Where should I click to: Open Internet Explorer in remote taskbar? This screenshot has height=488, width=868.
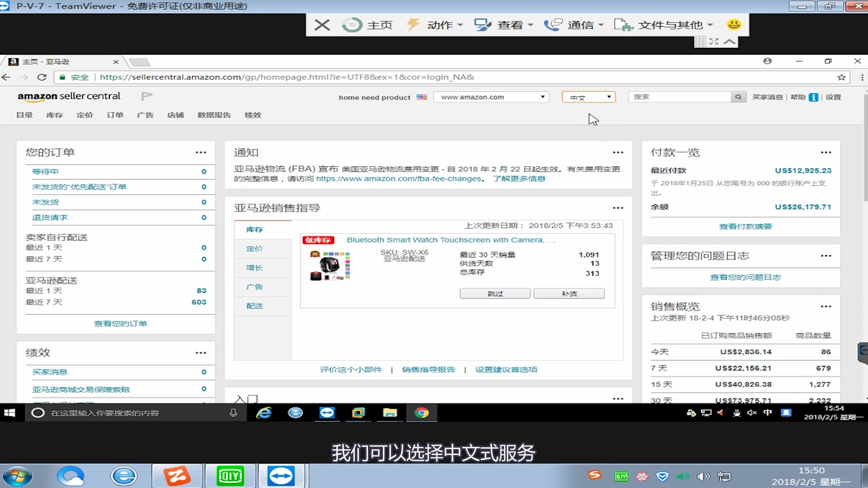coord(264,413)
